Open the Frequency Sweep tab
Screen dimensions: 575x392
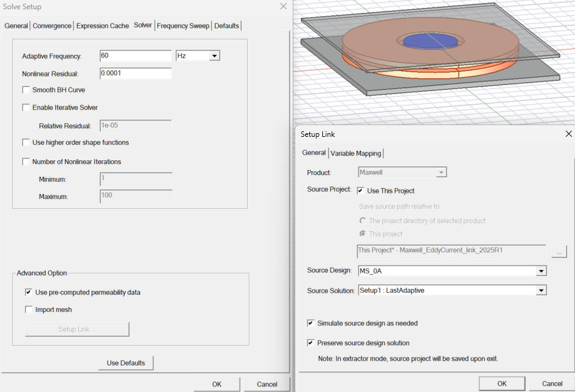tap(183, 26)
